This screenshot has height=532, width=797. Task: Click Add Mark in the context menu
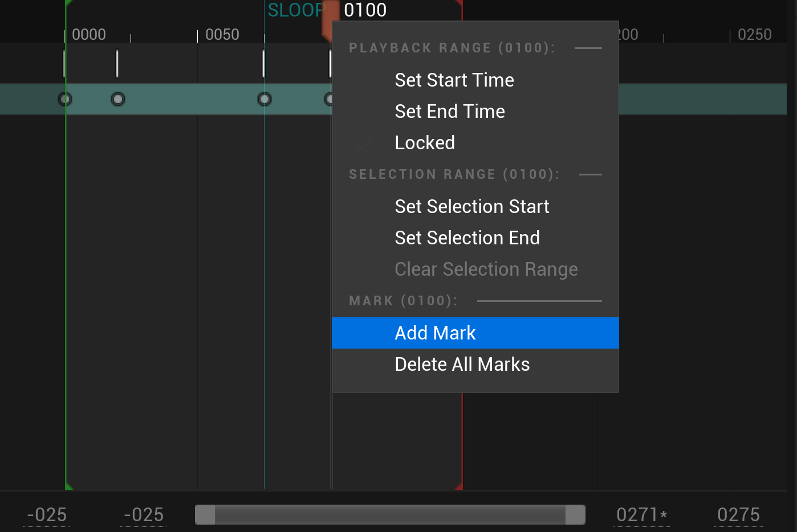tap(436, 333)
